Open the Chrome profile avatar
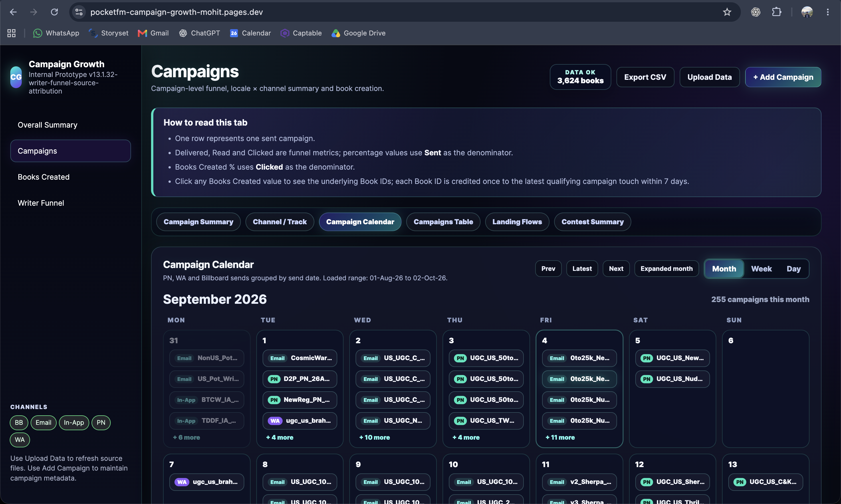This screenshot has width=841, height=504. [807, 12]
